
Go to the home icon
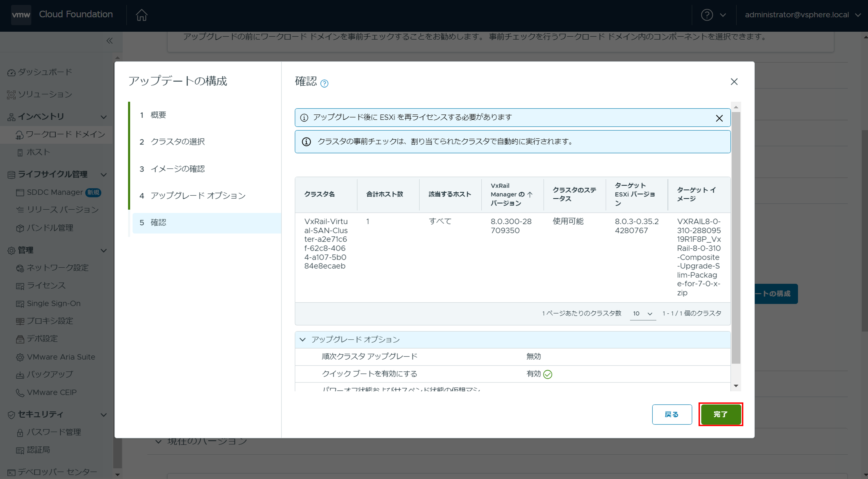pyautogui.click(x=141, y=15)
